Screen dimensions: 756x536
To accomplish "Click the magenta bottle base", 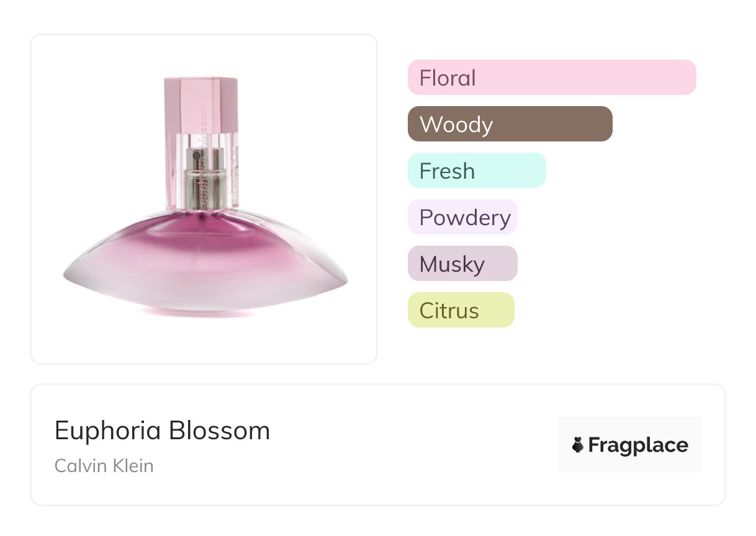I will coord(205,261).
